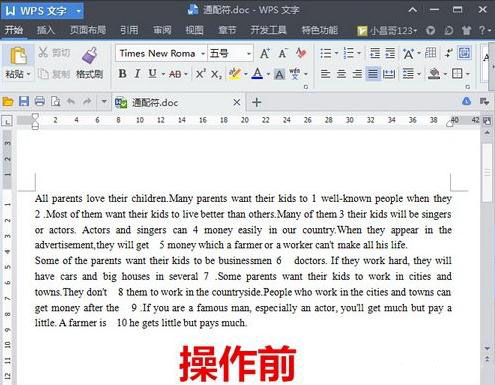Click the Chinese layout A icon
The image size is (495, 385).
tap(408, 53)
